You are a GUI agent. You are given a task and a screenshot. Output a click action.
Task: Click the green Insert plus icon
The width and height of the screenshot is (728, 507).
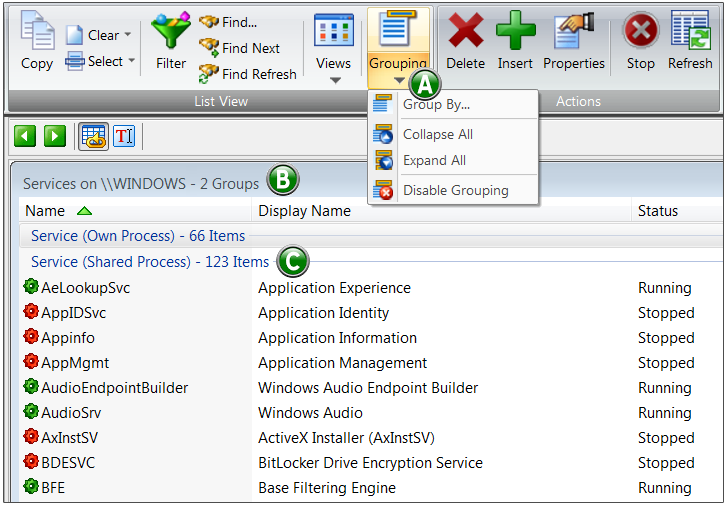[x=515, y=32]
